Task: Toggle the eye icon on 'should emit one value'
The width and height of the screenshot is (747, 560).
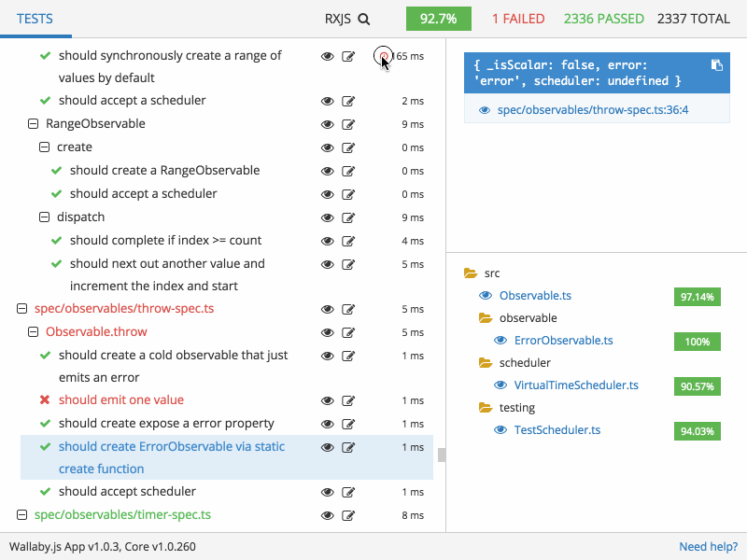Action: [x=327, y=400]
